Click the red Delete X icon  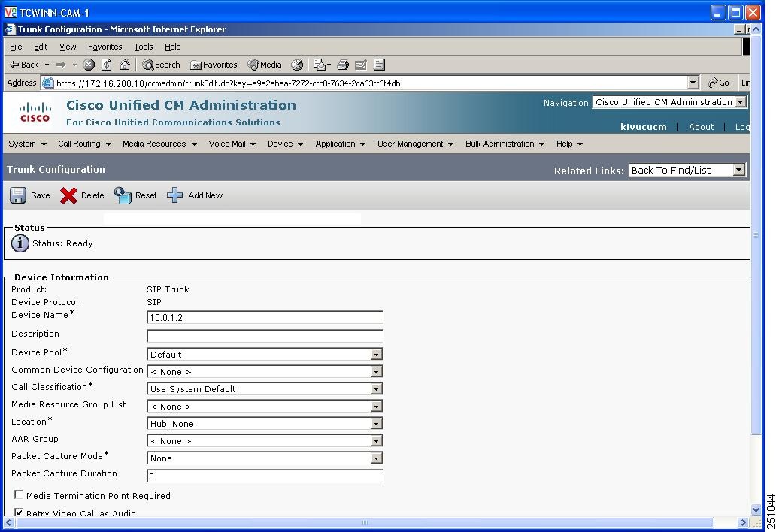68,195
